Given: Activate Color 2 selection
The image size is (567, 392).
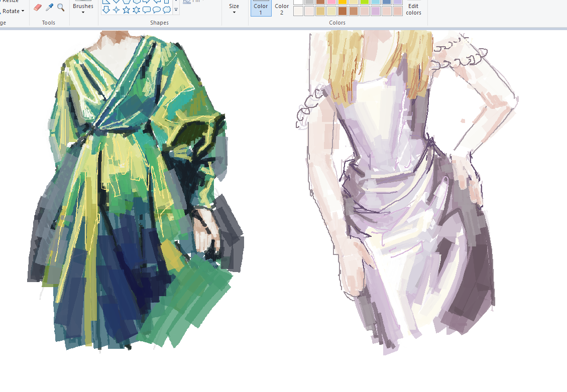Looking at the screenshot, I should pos(282,8).
